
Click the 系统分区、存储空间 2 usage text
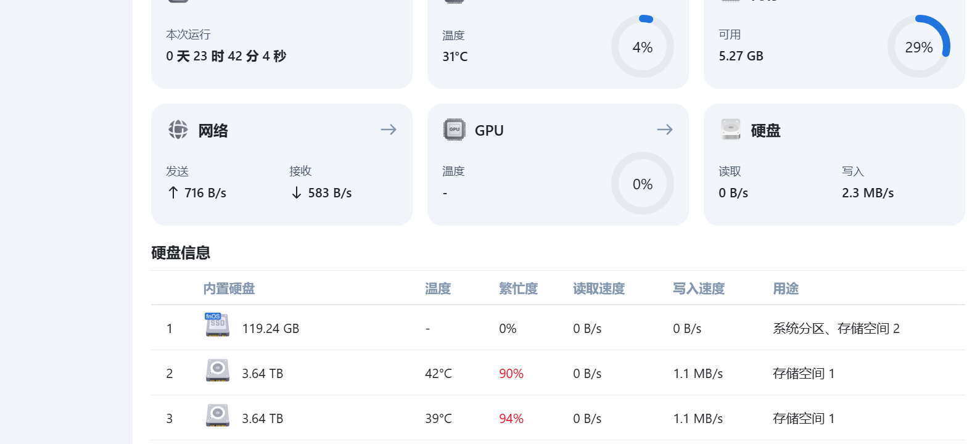[x=836, y=329]
